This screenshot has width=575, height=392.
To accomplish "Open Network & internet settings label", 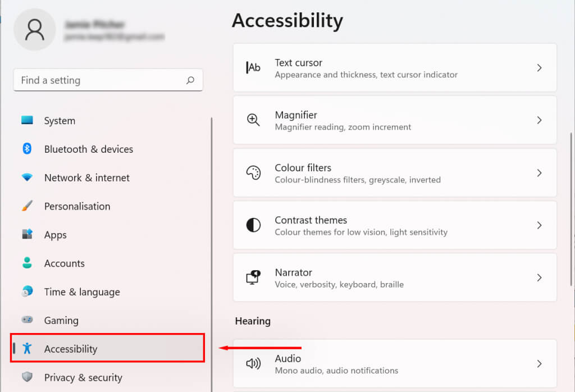I will coord(87,177).
